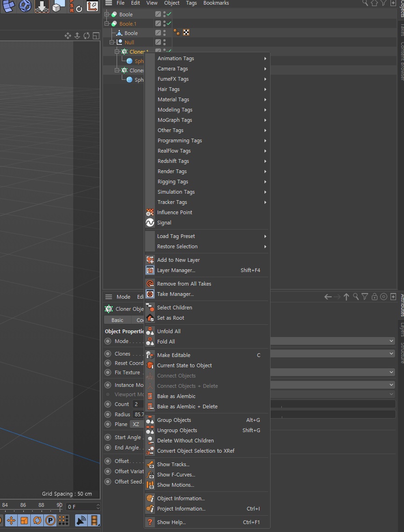Click the Move keyframe icon at bottom toolbar
This screenshot has width=404, height=532.
pyautogui.click(x=11, y=520)
